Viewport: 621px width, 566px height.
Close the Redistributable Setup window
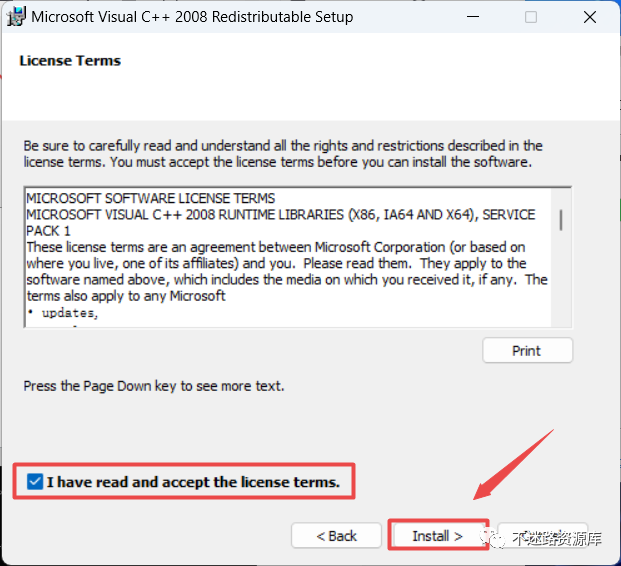[590, 17]
